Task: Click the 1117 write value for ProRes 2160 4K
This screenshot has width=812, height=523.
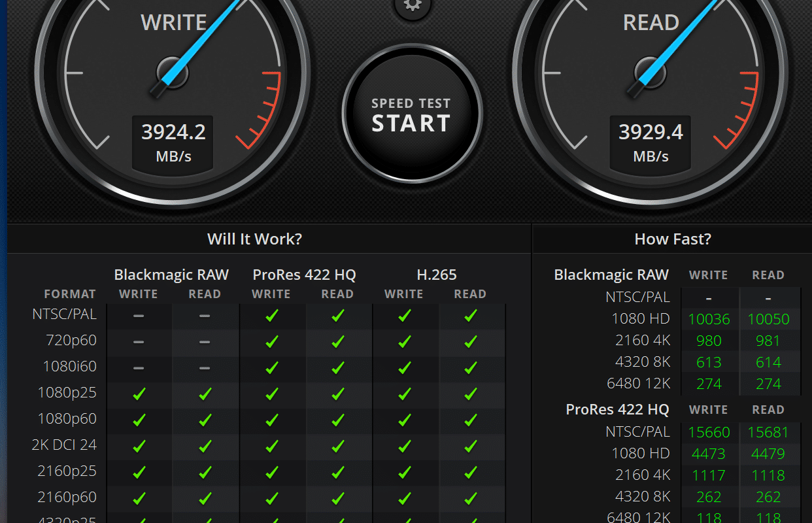Action: [709, 475]
